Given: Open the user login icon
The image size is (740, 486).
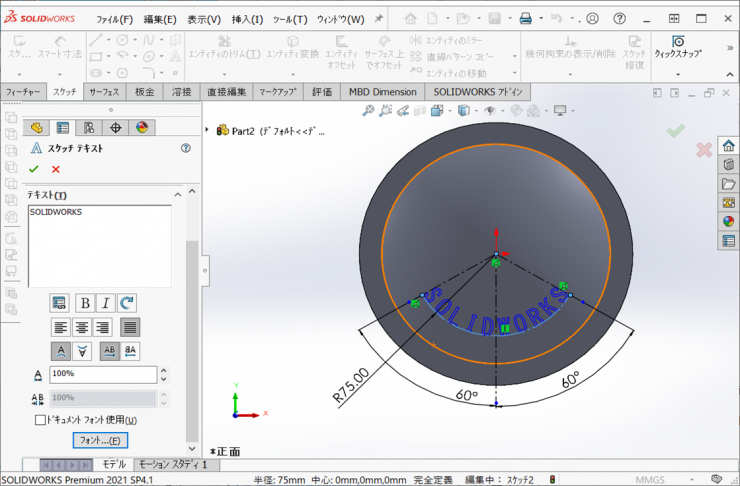Looking at the screenshot, I should [x=592, y=18].
